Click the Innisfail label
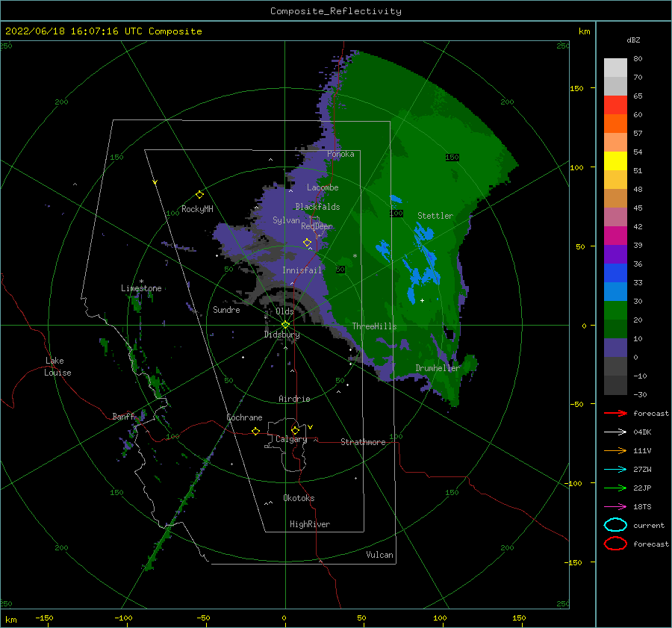The height and width of the screenshot is (628, 672). [302, 270]
